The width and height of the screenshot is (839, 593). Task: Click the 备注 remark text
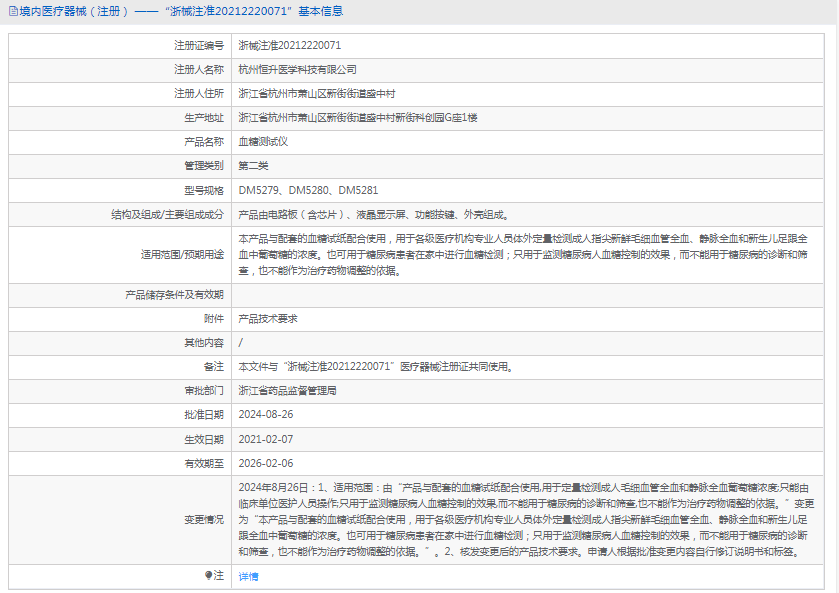376,367
